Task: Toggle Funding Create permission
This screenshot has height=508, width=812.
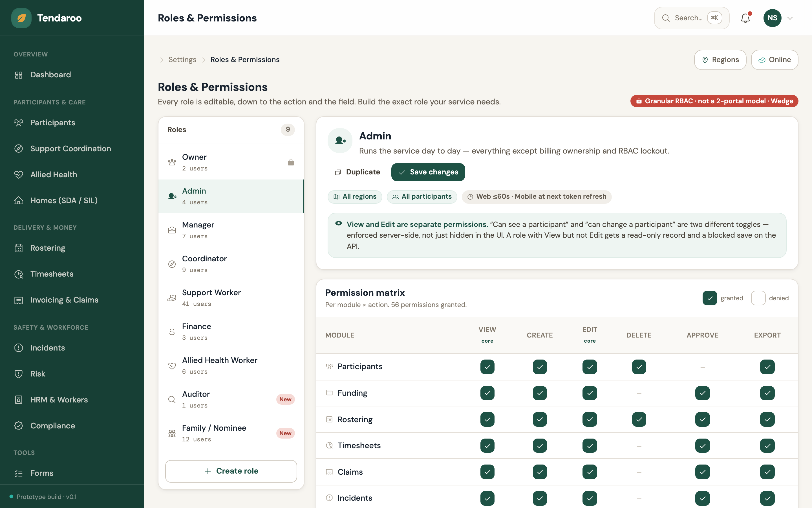Action: pos(540,393)
